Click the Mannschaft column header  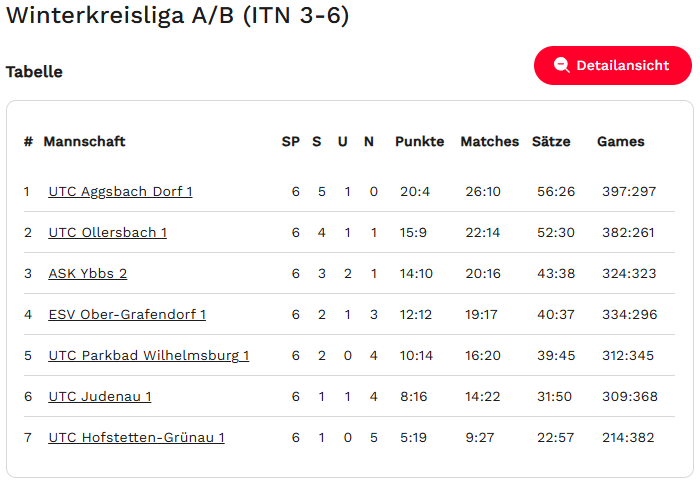click(84, 142)
